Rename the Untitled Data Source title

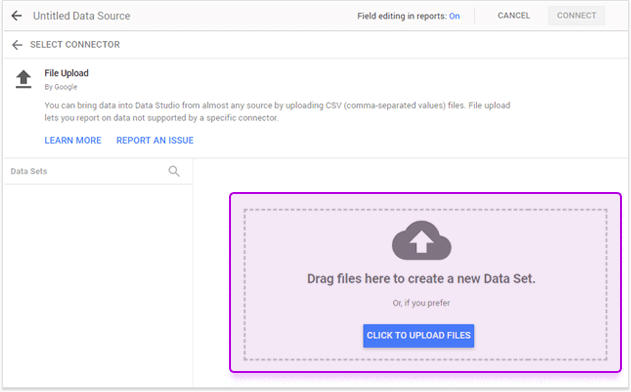pyautogui.click(x=81, y=16)
